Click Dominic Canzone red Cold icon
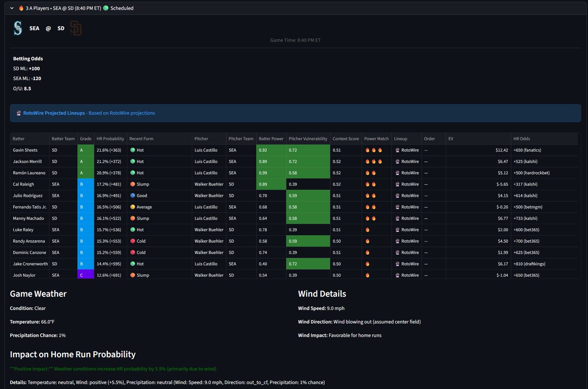This screenshot has height=389, width=588. pyautogui.click(x=132, y=252)
